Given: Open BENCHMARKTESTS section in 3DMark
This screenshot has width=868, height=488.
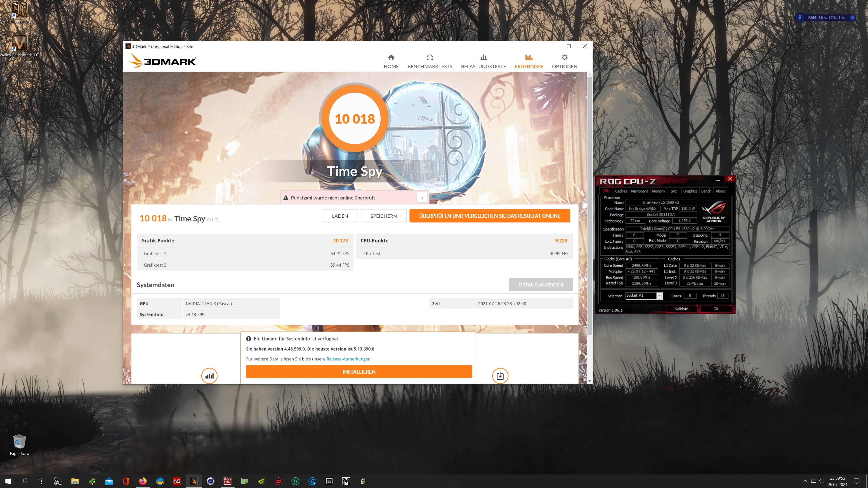Looking at the screenshot, I should (x=430, y=62).
